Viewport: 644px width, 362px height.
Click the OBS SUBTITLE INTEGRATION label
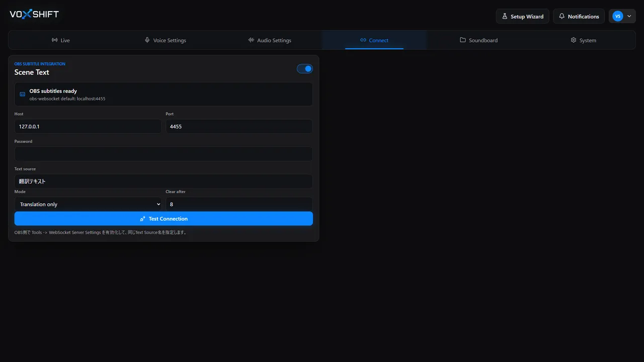(x=40, y=64)
